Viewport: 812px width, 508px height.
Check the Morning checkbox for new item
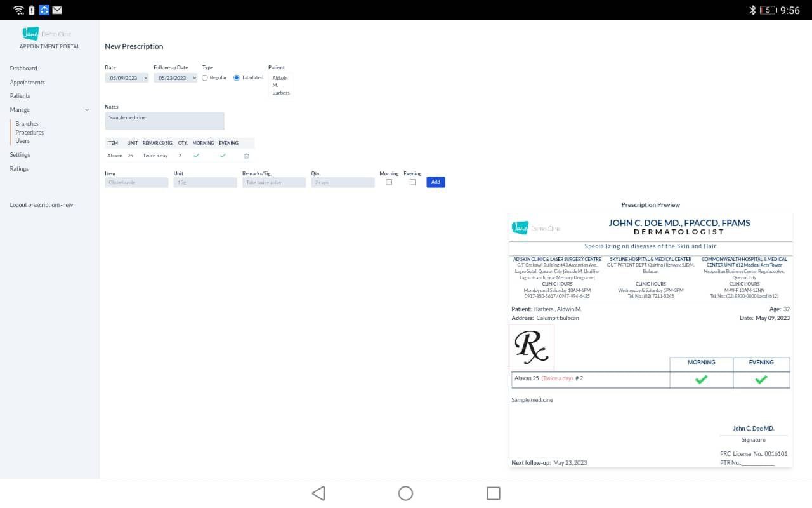click(x=389, y=182)
